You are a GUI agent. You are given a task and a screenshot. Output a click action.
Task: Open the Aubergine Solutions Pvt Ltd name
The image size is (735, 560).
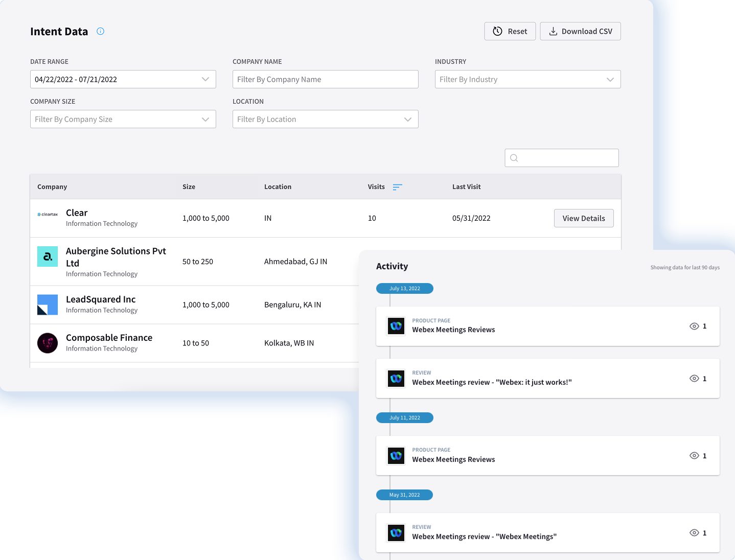pyautogui.click(x=116, y=257)
